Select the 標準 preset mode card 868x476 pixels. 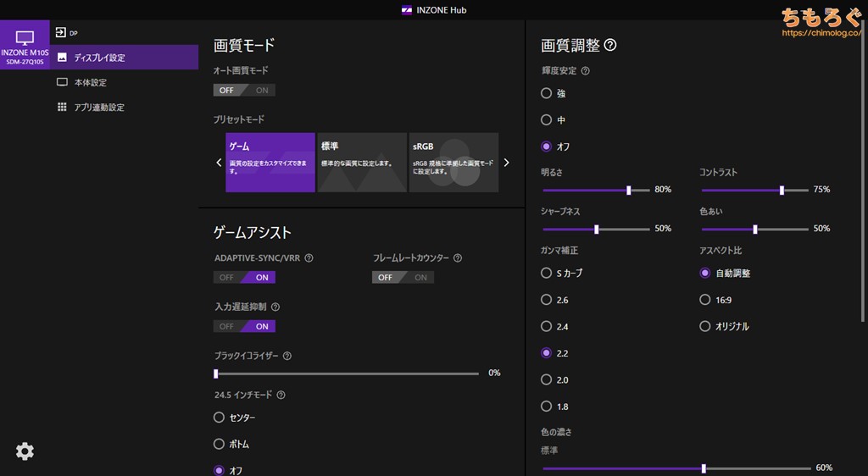(x=362, y=163)
